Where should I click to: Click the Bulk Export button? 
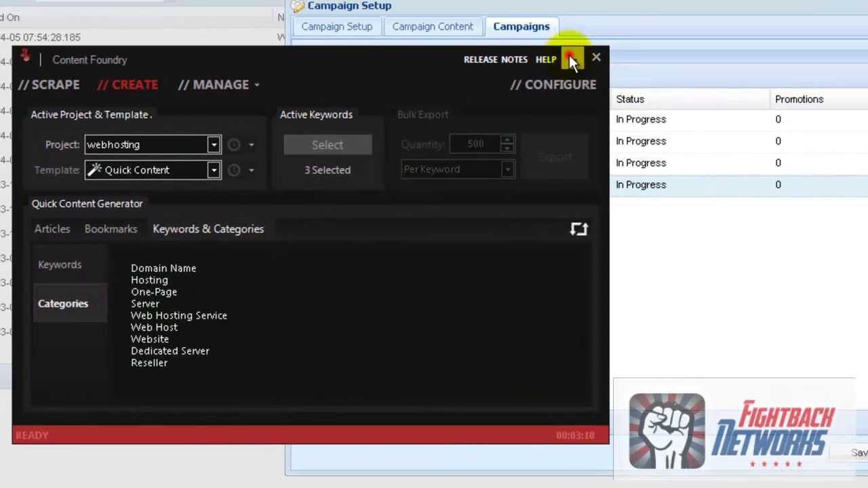click(x=555, y=157)
